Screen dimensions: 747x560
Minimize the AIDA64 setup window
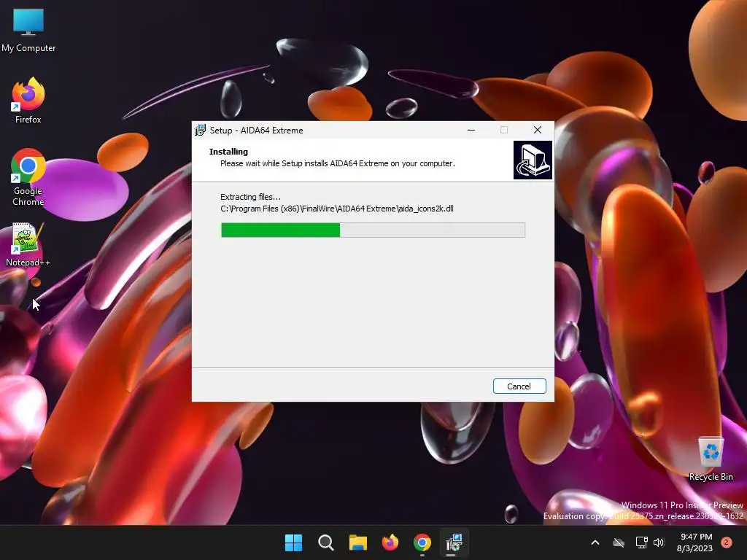click(471, 130)
